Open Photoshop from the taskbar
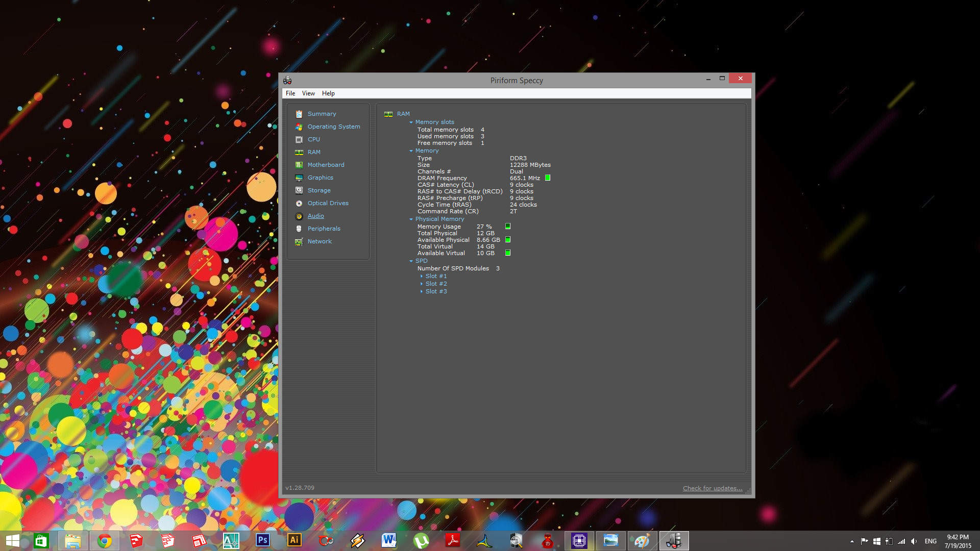The width and height of the screenshot is (980, 551). click(x=263, y=540)
